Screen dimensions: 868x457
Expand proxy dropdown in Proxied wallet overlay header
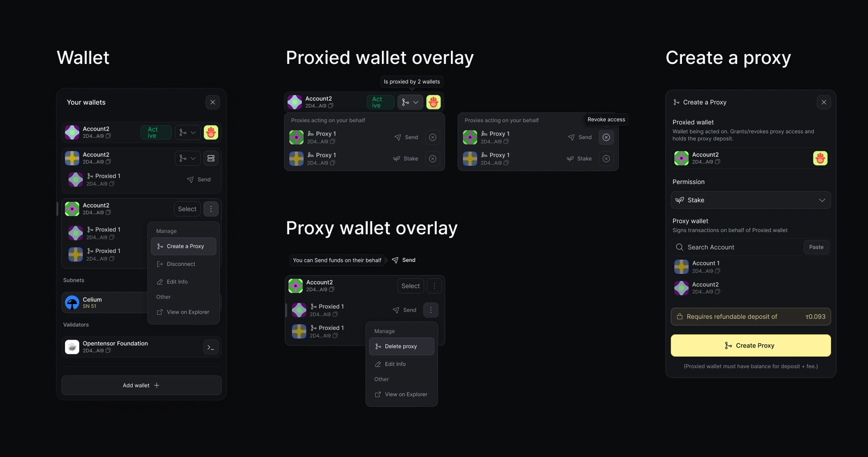[x=410, y=102]
